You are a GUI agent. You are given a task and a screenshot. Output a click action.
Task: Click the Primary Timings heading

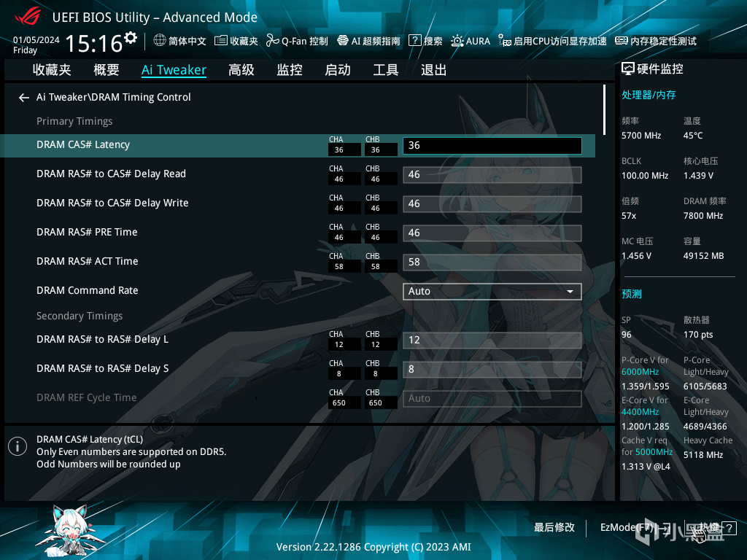[x=74, y=121]
